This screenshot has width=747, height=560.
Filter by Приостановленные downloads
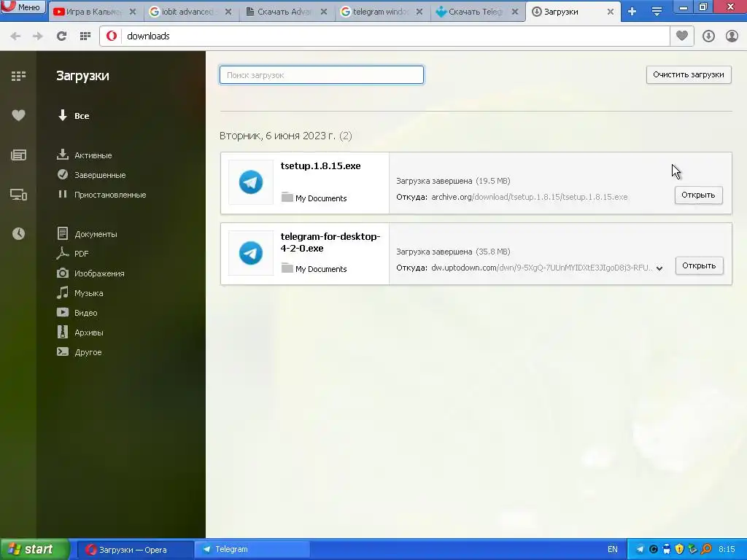(x=101, y=194)
